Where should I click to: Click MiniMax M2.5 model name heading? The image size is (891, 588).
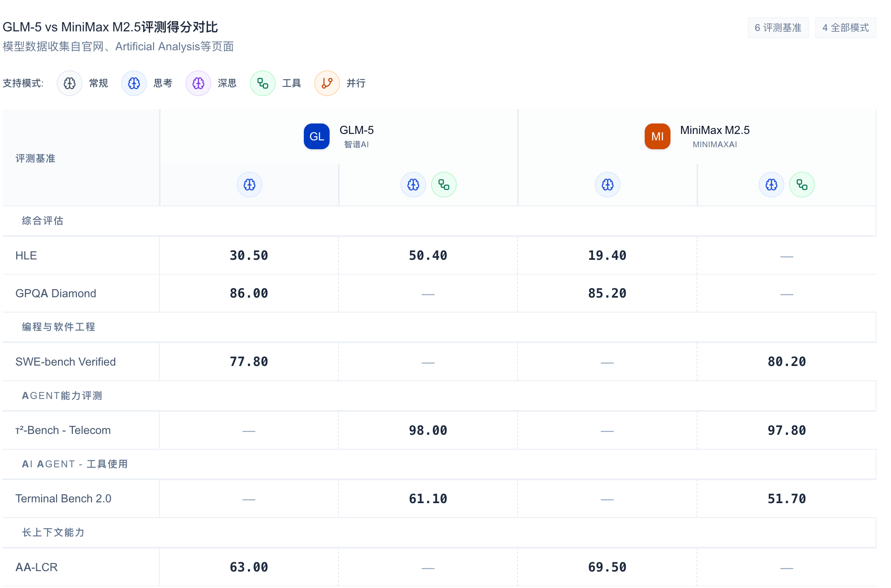click(x=715, y=130)
